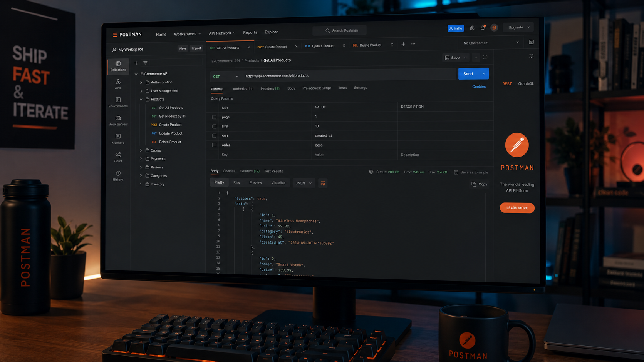Open the tab options ellipsis menu

click(x=413, y=44)
